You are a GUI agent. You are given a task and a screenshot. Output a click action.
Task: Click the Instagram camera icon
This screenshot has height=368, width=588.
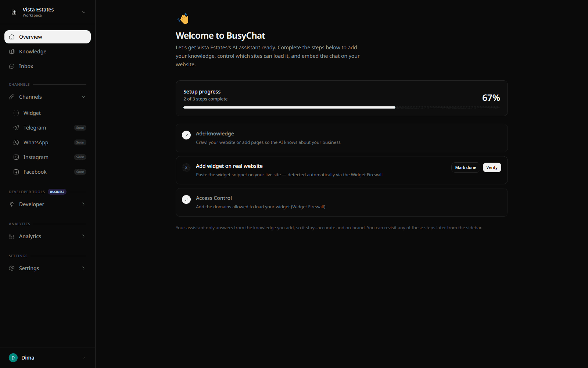pos(16,157)
